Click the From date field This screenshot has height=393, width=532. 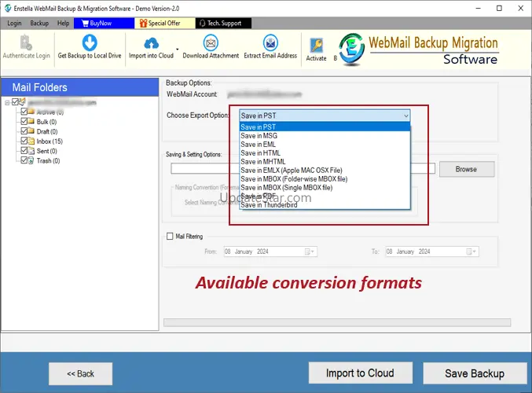pyautogui.click(x=270, y=252)
